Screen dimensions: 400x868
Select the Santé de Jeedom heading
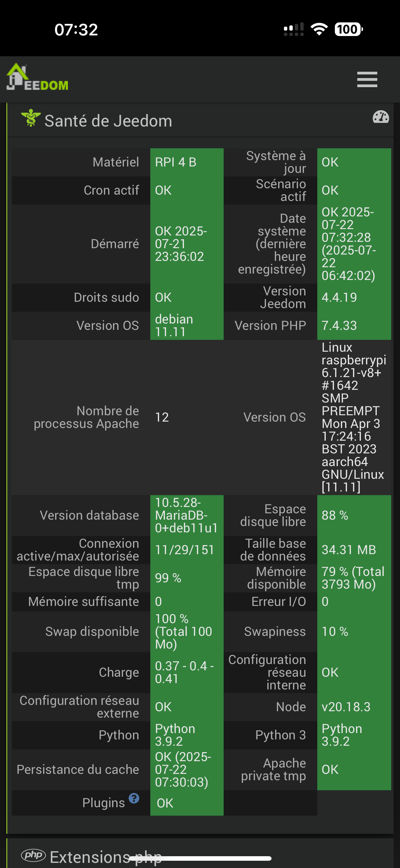[108, 121]
